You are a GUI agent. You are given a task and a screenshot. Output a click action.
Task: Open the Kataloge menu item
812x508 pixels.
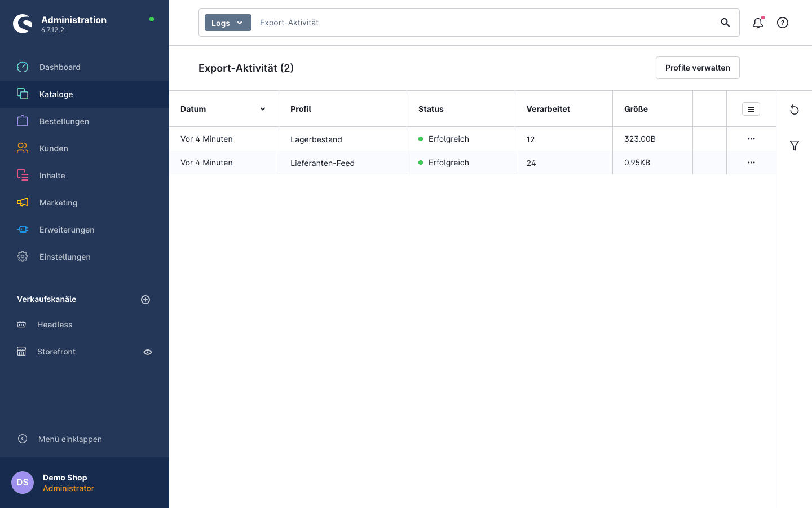click(x=85, y=94)
